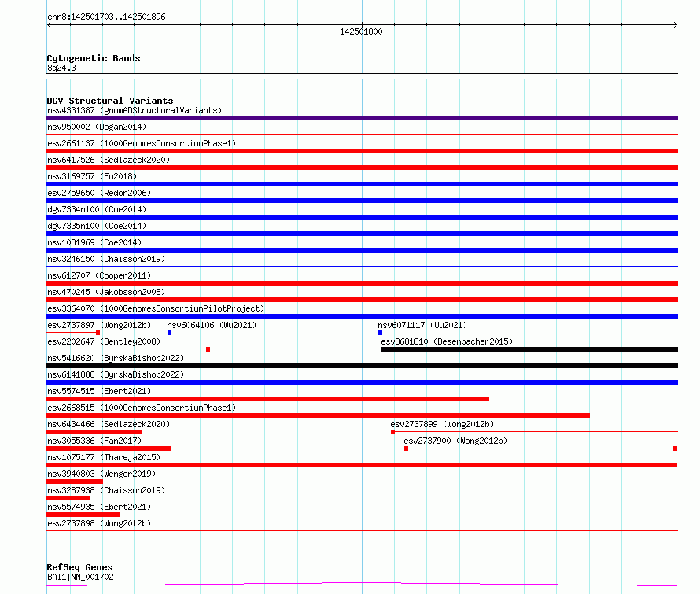Click esv3364070 (1000GenomesConsortiumPilotProject) label

156,308
